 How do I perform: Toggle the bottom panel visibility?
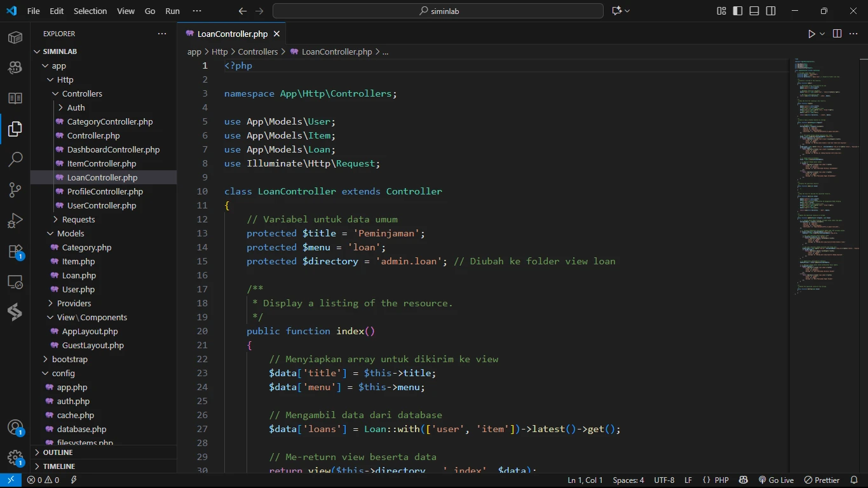pyautogui.click(x=754, y=11)
